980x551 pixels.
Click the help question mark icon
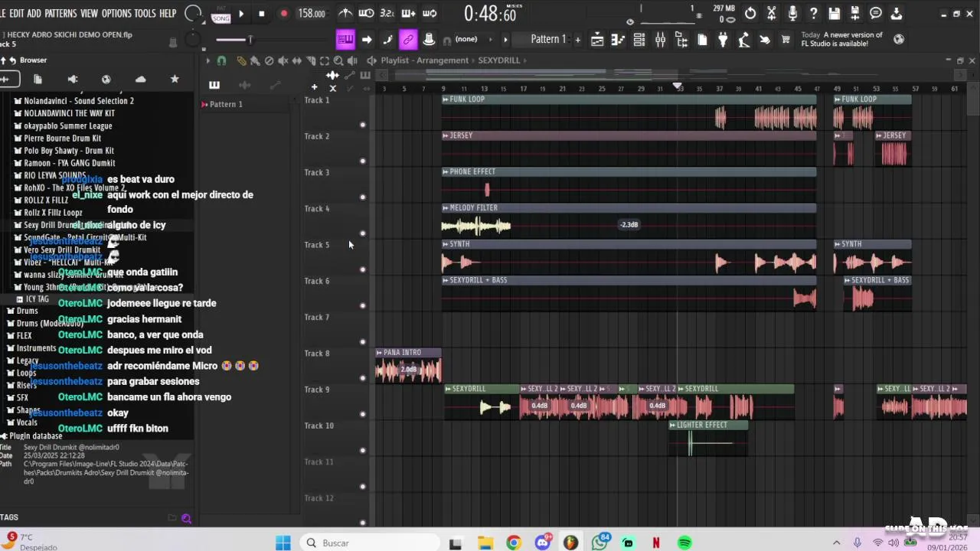tap(813, 14)
